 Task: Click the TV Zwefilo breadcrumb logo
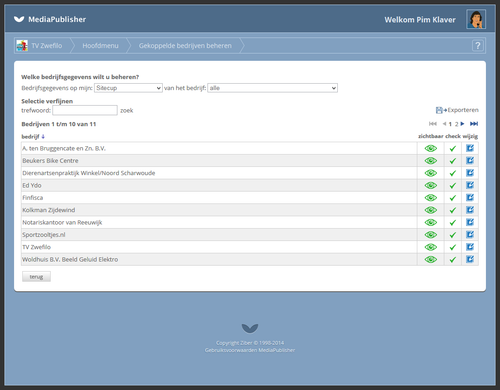point(22,46)
